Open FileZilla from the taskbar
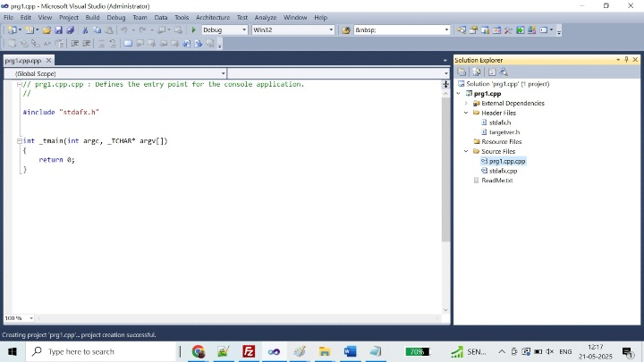 pos(249,351)
